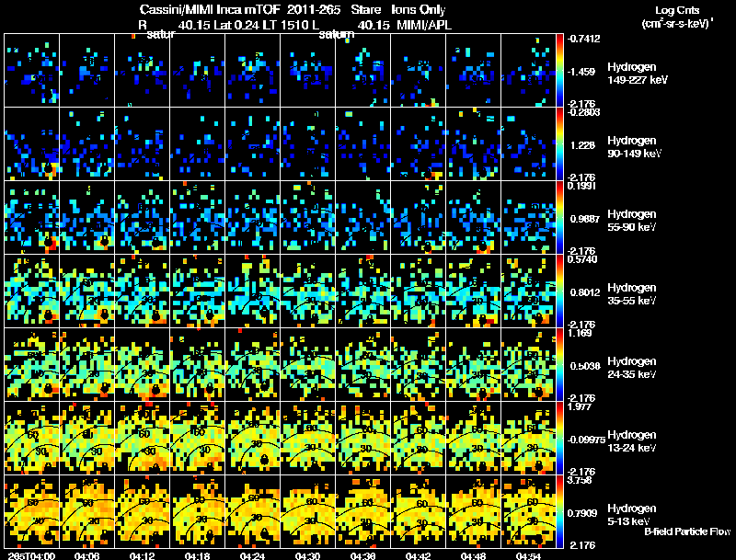Open the 90-149 keV image panel at 04:42
This screenshot has width=736, height=560.
418,143
